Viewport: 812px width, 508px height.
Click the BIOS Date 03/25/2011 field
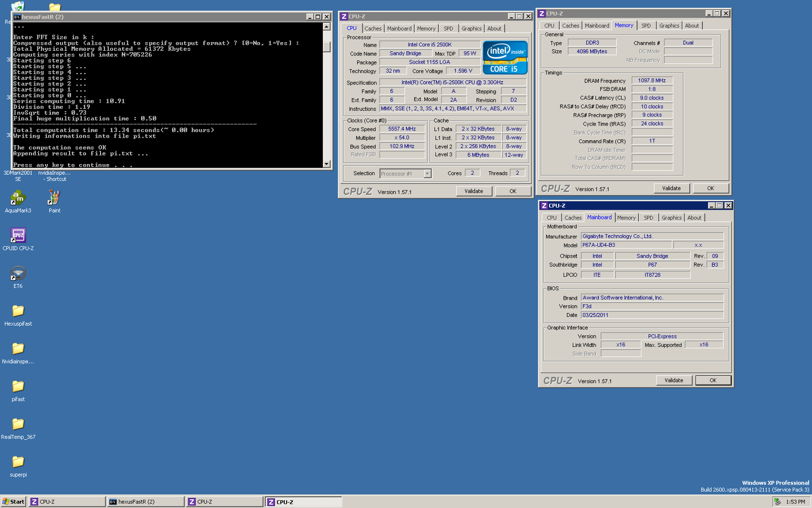(652, 315)
